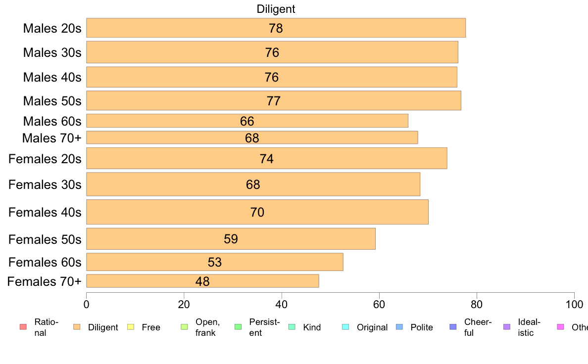Toggle the Cheerful legend swatch
This screenshot has width=588, height=364.
point(453,327)
